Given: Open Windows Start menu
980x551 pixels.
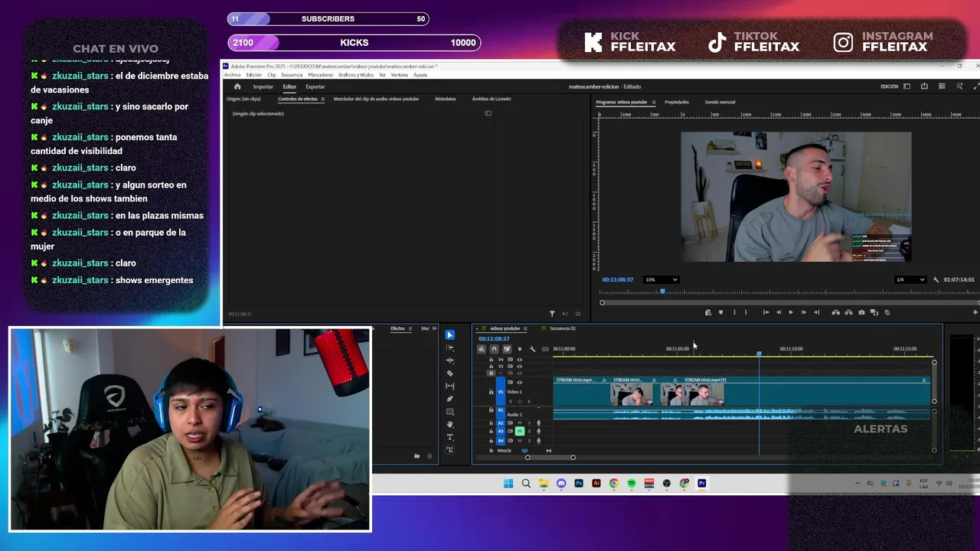Looking at the screenshot, I should click(x=508, y=484).
